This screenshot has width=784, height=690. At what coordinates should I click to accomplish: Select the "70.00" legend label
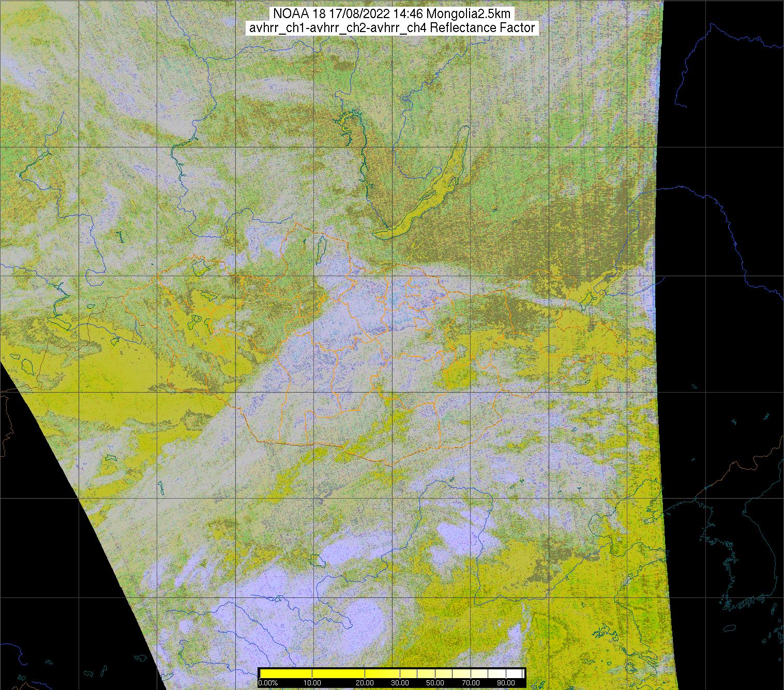(x=471, y=683)
